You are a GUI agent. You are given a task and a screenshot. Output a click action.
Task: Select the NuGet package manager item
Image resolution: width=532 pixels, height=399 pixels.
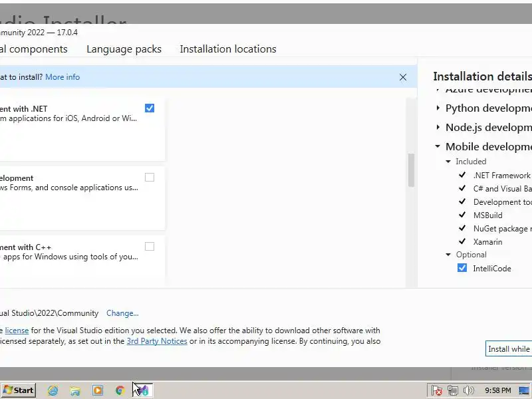(x=503, y=229)
